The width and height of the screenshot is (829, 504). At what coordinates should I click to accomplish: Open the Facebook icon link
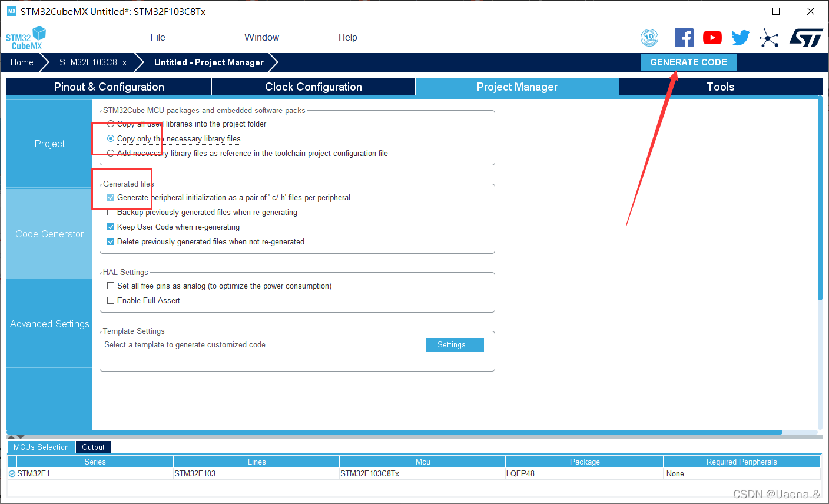[684, 38]
